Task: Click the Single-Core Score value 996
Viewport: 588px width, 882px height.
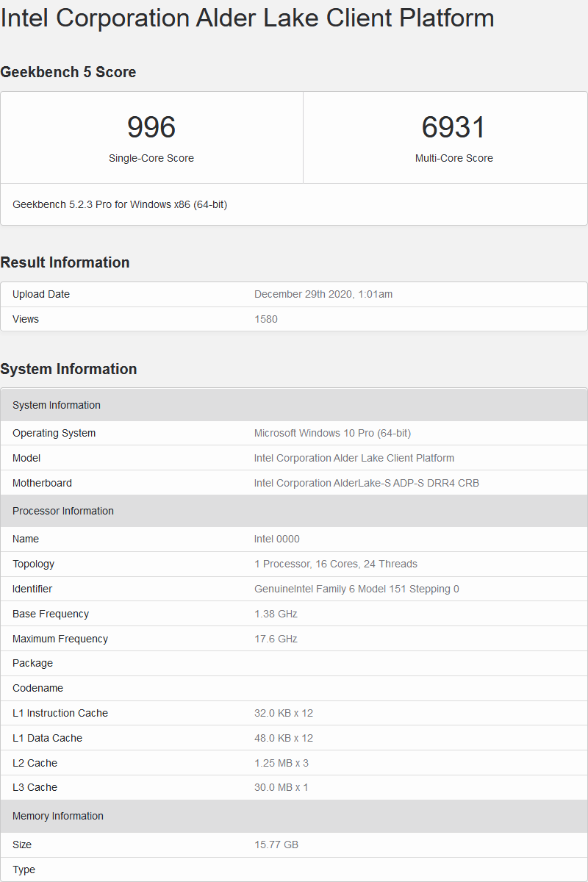Action: 151,127
